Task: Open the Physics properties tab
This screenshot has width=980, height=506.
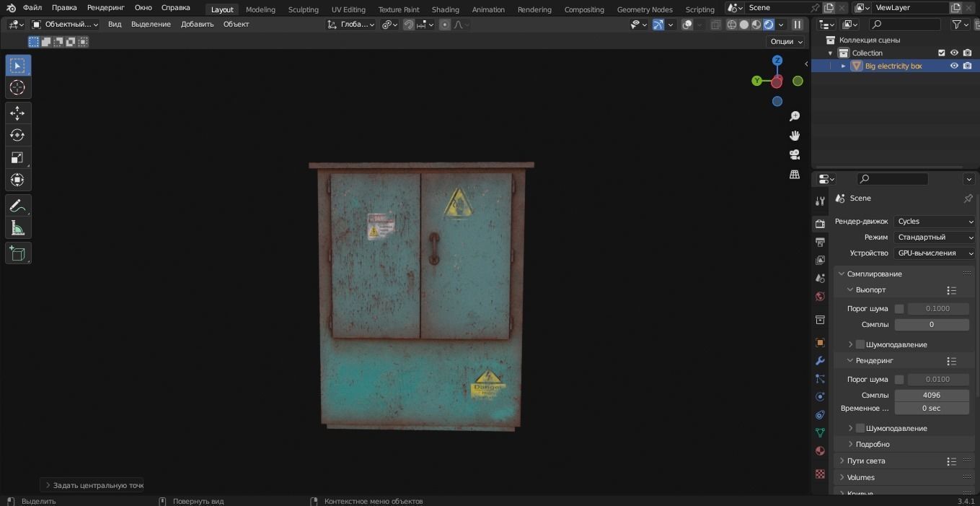Action: click(x=820, y=397)
